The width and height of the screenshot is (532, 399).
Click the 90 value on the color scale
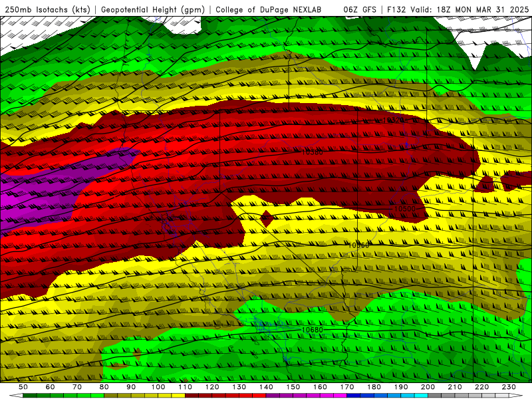pos(131,387)
